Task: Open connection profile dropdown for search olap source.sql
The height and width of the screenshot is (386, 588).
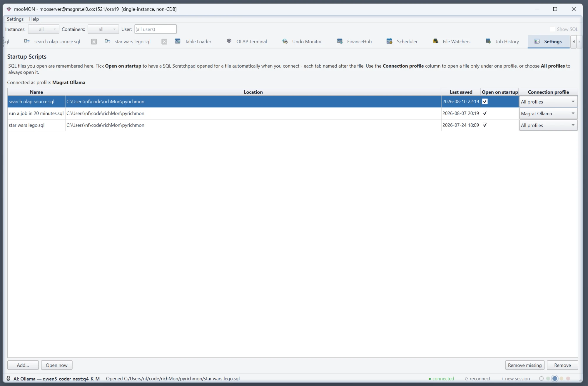Action: (548, 102)
